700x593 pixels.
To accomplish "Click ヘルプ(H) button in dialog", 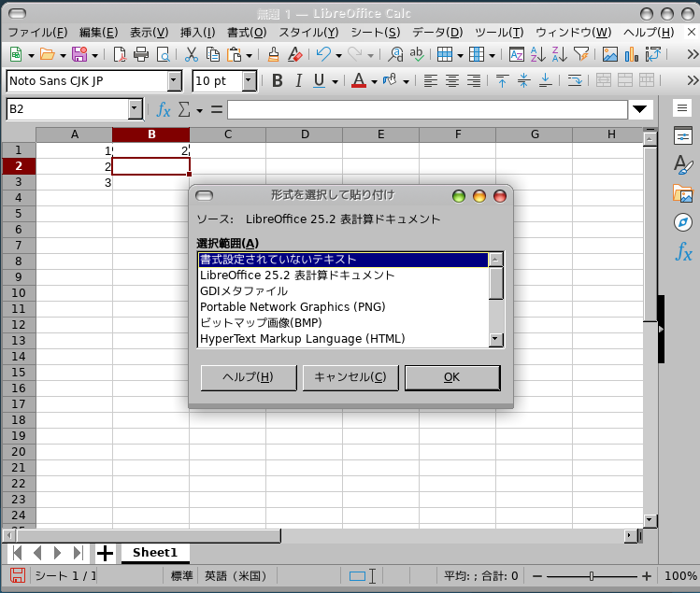I will 249,377.
